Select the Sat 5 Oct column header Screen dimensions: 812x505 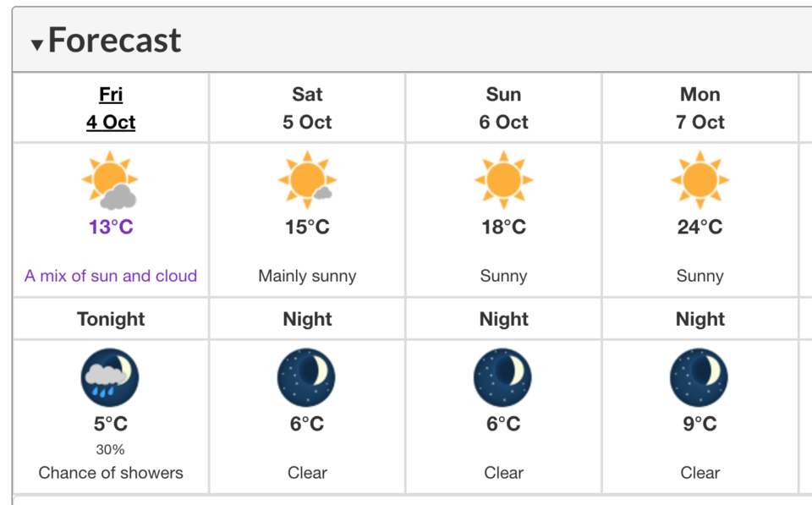307,108
